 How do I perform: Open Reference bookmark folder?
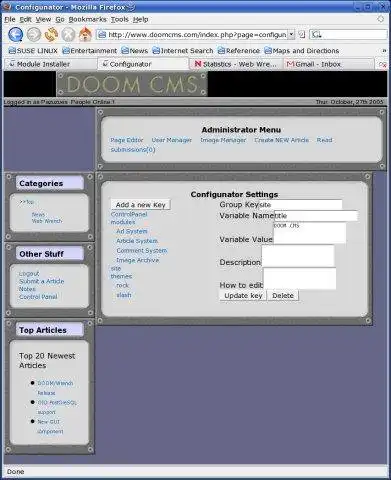pyautogui.click(x=239, y=51)
